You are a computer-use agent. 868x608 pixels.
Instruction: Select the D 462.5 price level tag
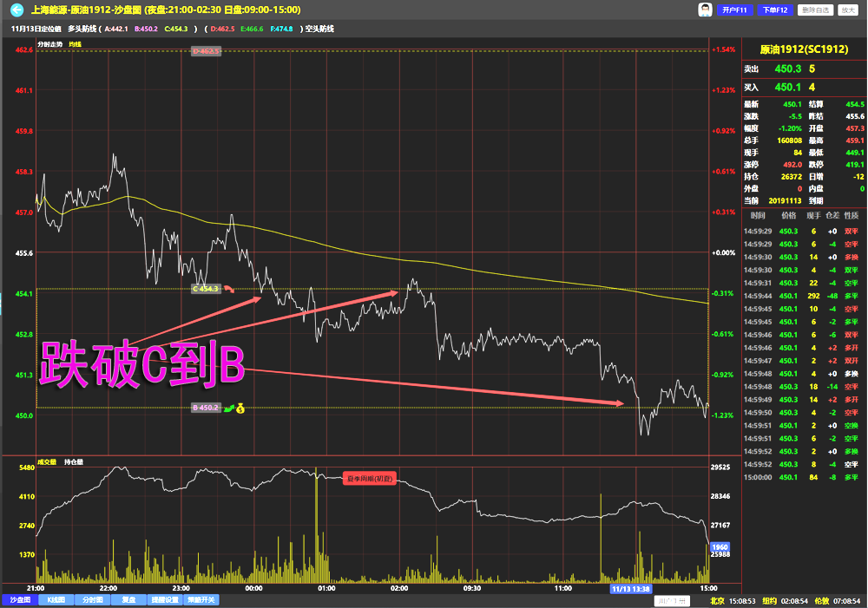206,51
